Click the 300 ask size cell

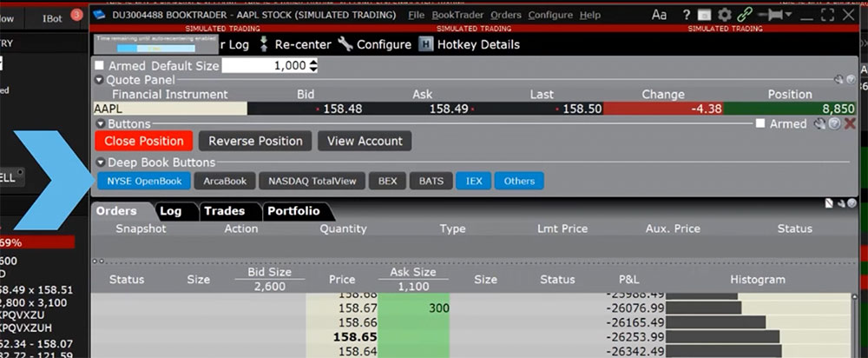413,308
